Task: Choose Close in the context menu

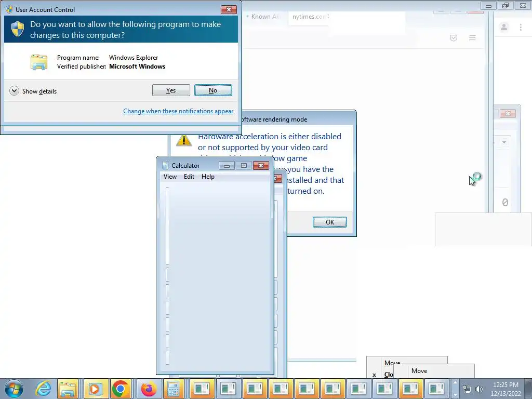Action: (x=389, y=375)
